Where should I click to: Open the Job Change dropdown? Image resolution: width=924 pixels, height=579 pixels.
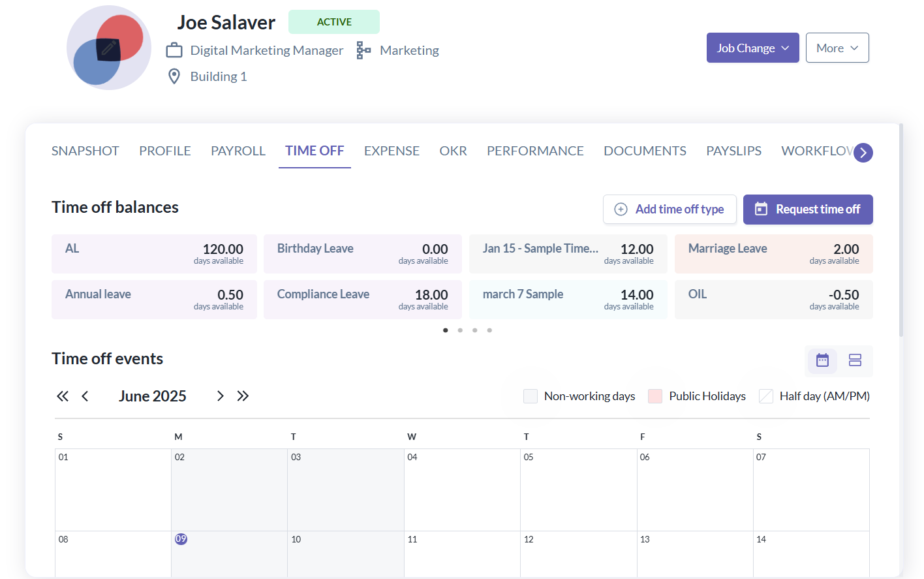[753, 48]
